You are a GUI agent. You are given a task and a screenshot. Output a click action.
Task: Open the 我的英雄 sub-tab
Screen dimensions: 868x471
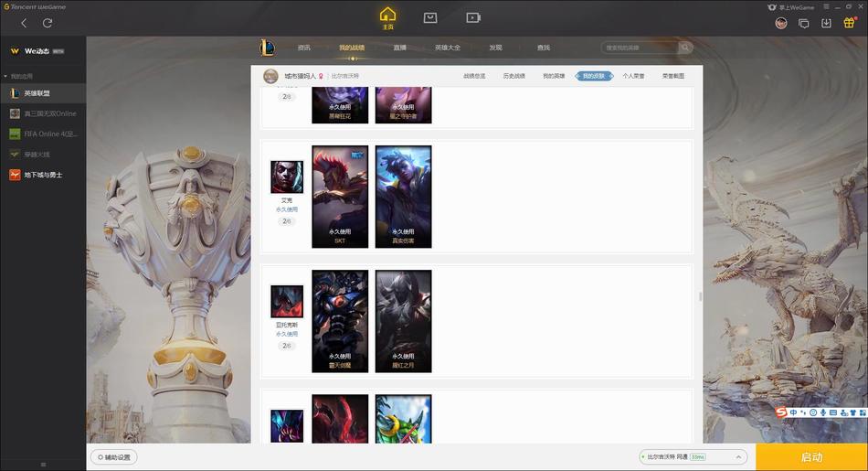coord(554,76)
